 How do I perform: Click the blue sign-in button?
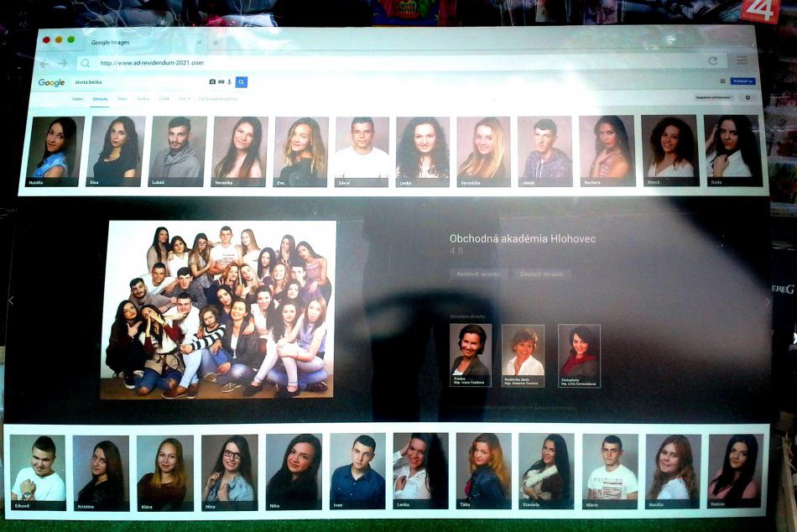coord(742,81)
